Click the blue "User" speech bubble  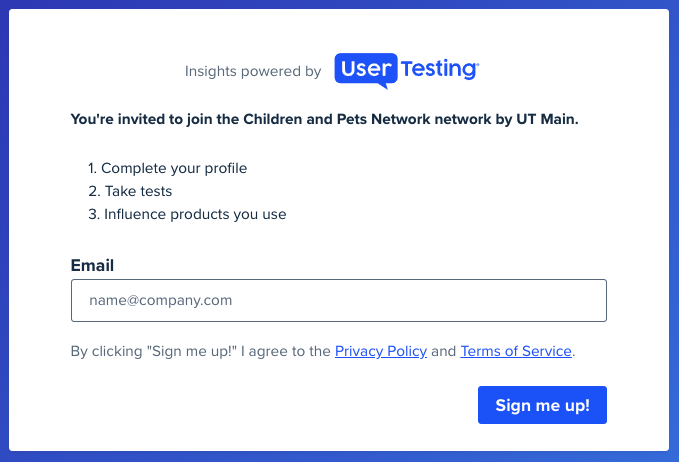366,70
